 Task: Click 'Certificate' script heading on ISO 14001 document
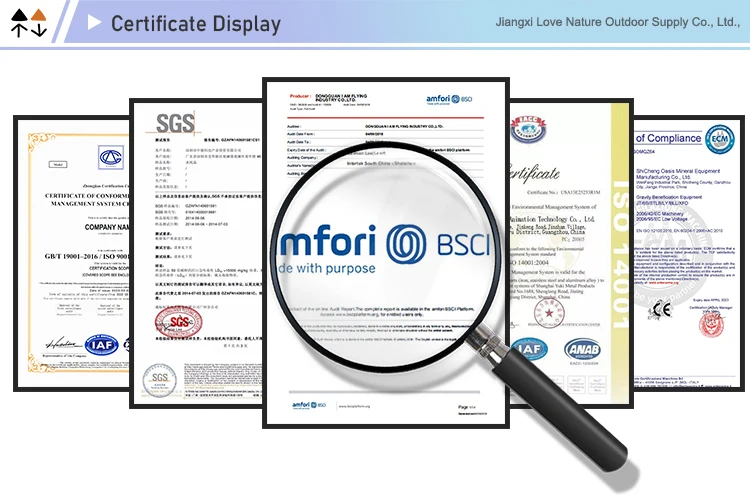tap(534, 173)
